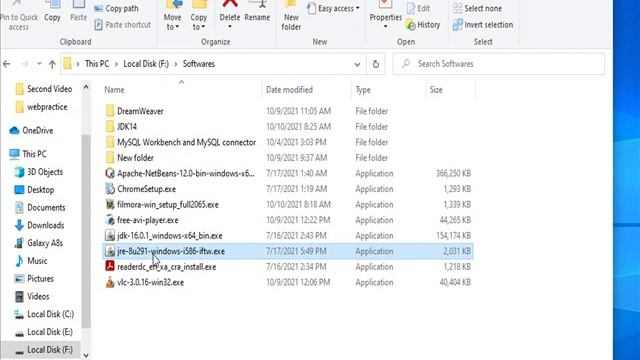Open Second Video in navigation pane

pyautogui.click(x=44, y=89)
